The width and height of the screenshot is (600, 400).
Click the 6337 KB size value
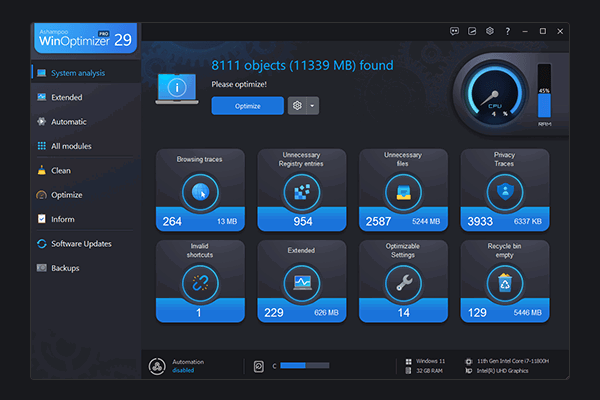[528, 221]
